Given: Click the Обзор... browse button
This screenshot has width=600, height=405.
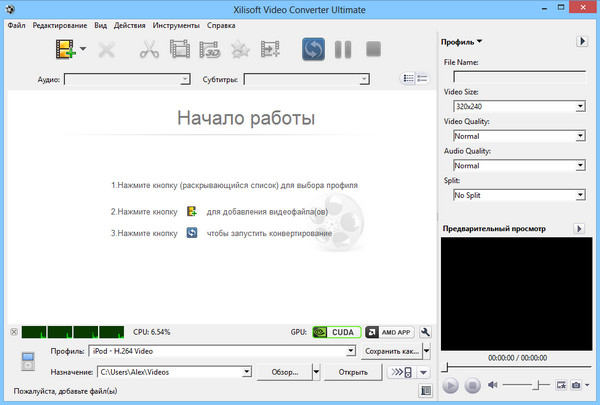Looking at the screenshot, I should coord(284,372).
